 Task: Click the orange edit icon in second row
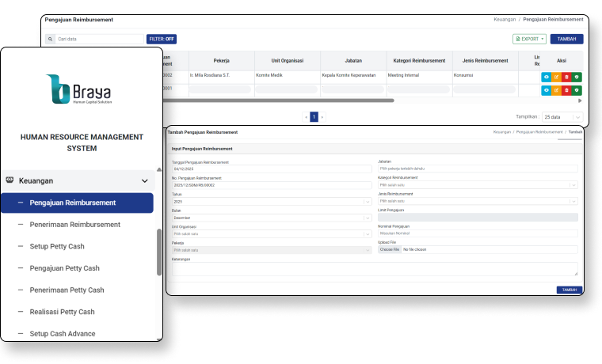(556, 90)
